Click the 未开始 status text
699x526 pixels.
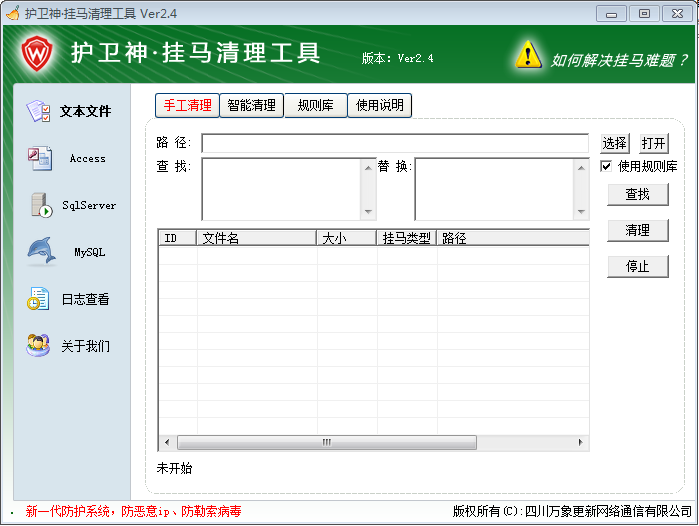point(174,468)
